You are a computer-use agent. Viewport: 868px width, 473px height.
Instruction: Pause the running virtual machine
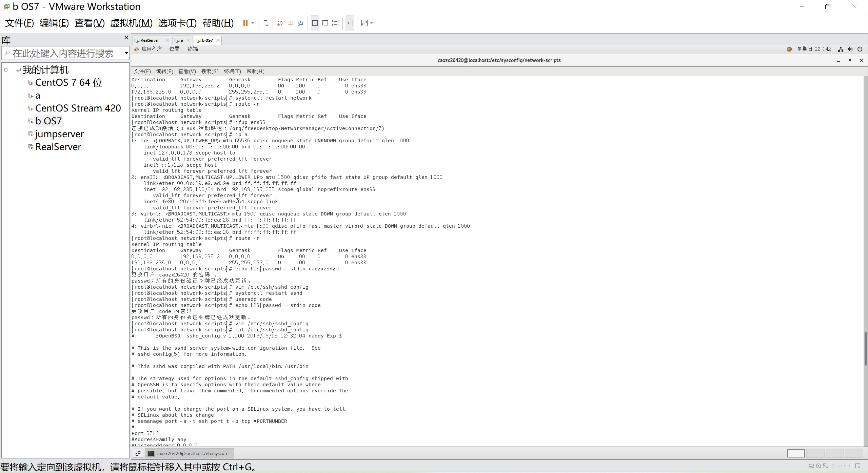point(245,23)
